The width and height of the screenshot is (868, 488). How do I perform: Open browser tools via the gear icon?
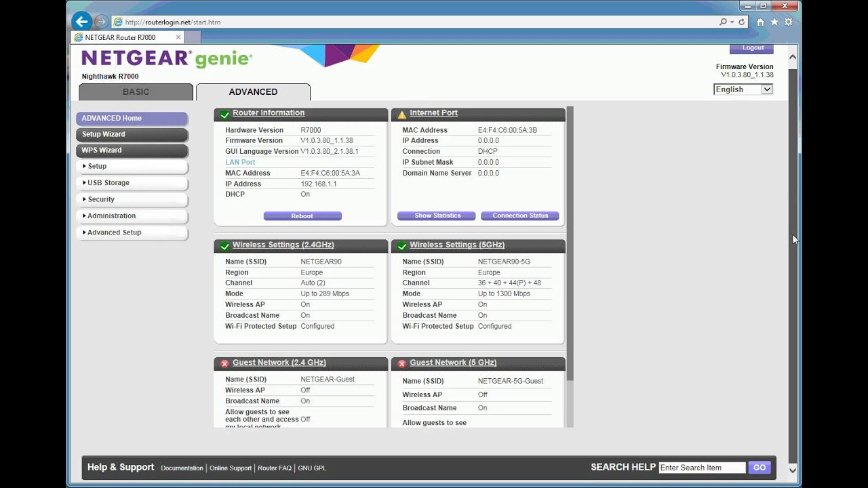[789, 21]
